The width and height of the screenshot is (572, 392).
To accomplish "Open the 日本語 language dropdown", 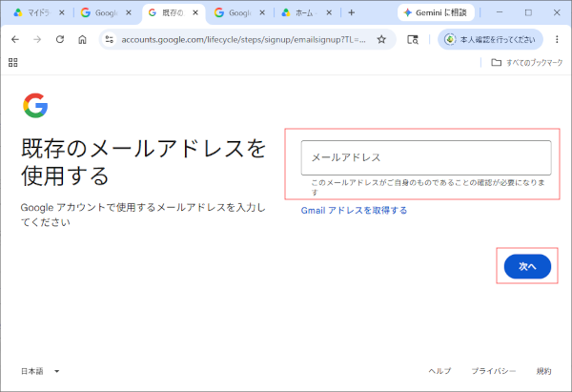I will tap(40, 371).
